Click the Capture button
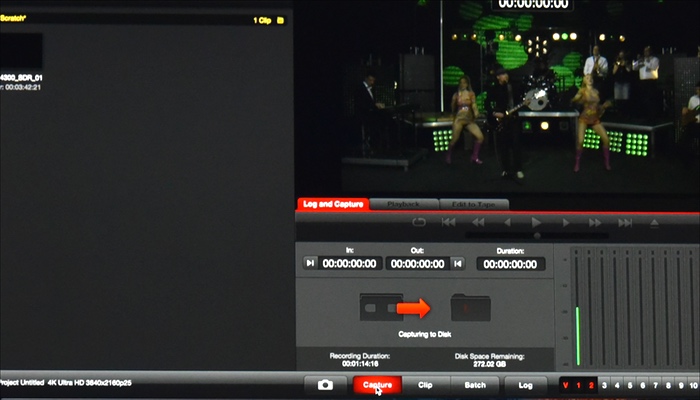 (377, 384)
